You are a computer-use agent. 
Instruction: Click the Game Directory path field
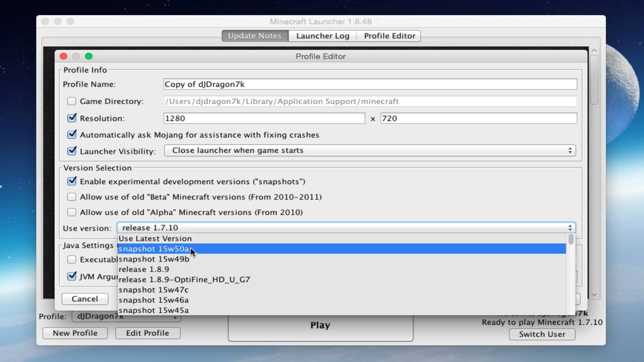click(x=370, y=101)
